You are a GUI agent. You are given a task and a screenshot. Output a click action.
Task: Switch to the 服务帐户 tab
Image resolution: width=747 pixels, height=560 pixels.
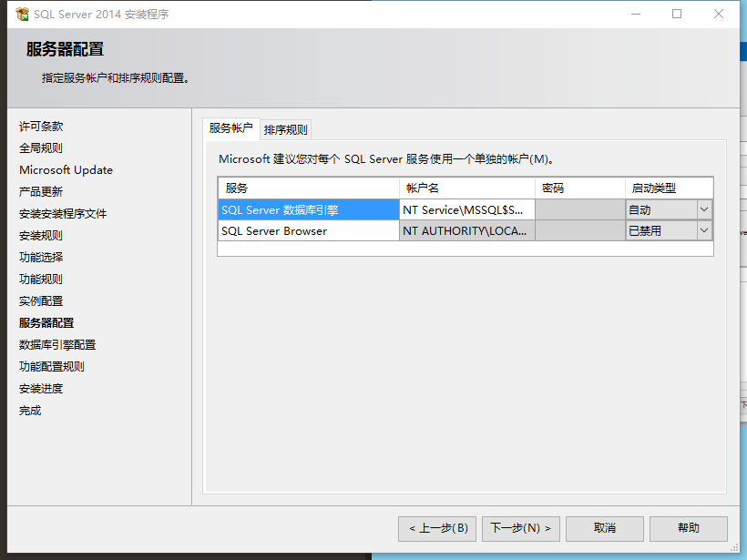231,128
